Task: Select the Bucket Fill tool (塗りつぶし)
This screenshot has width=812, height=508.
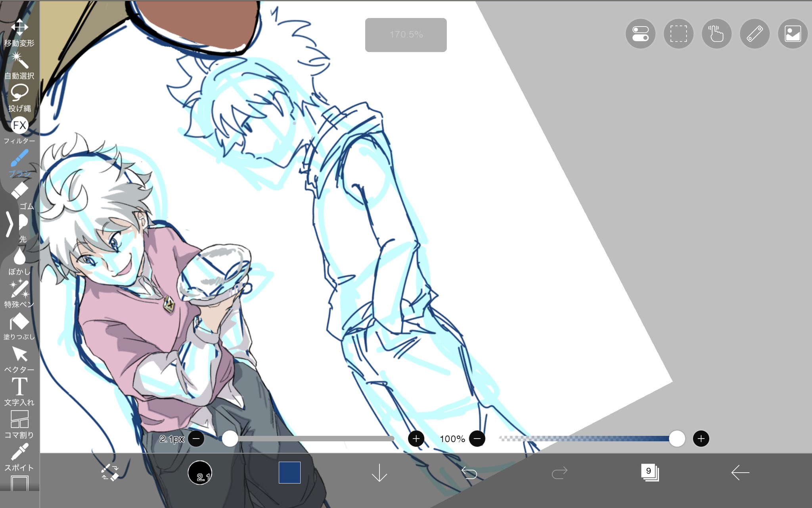Action: coord(19,322)
